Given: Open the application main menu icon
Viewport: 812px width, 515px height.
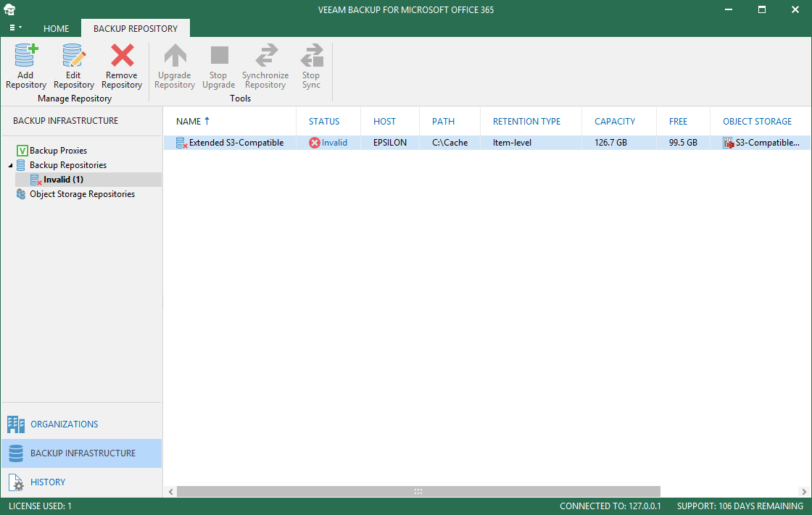Looking at the screenshot, I should click(15, 28).
